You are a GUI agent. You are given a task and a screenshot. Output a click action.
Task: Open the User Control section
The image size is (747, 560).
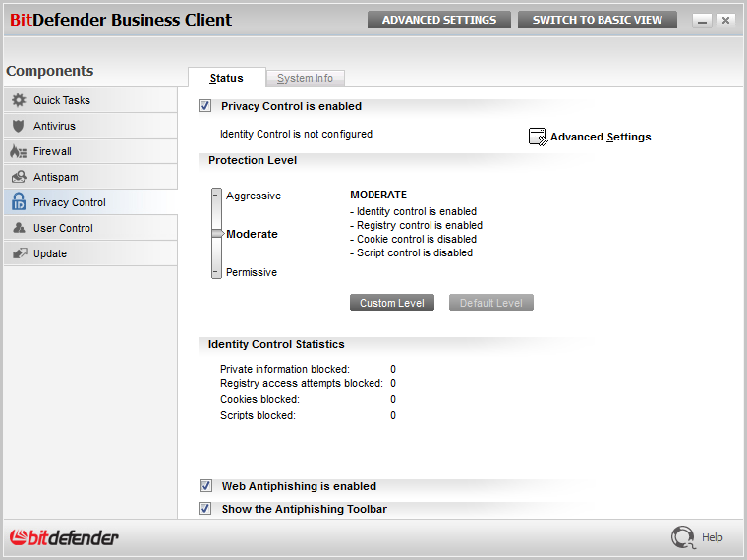[x=90, y=228]
